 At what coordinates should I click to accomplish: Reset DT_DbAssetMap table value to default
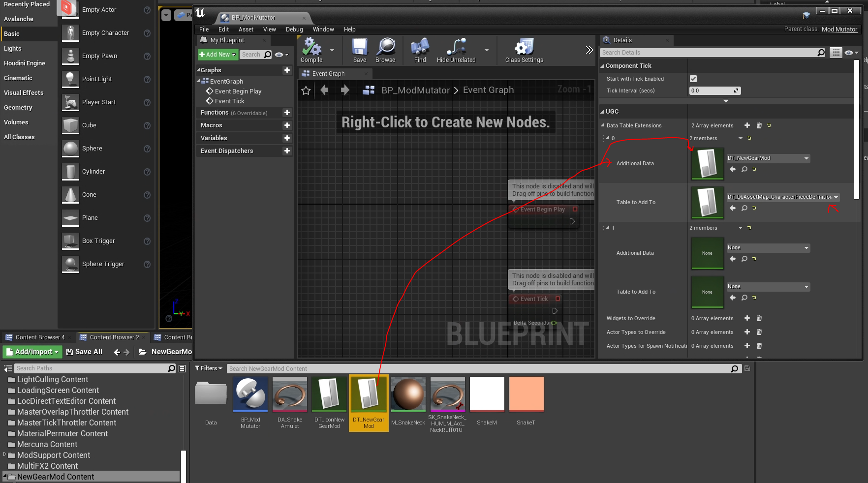coord(754,208)
